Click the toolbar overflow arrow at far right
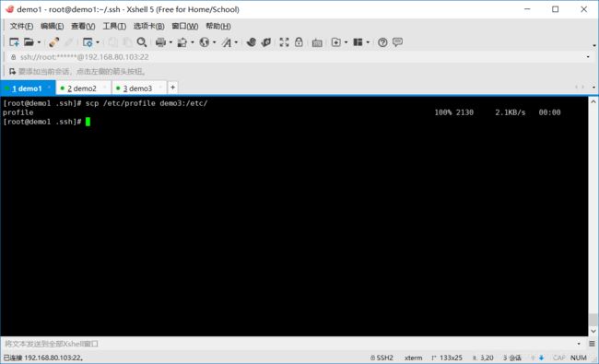This screenshot has height=364, width=599. point(594,45)
